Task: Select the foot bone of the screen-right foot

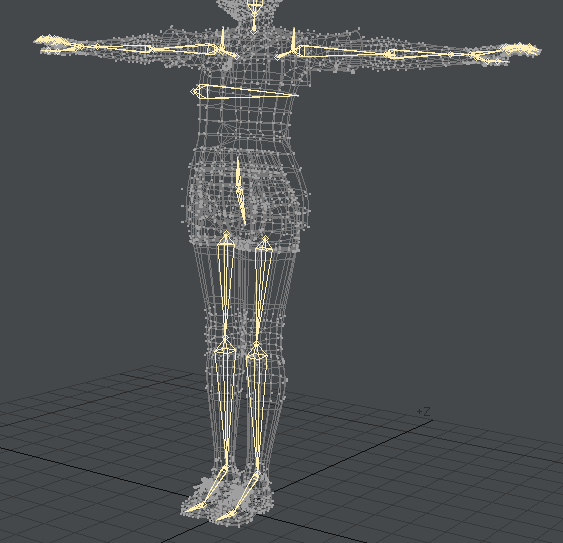Action: (x=239, y=497)
